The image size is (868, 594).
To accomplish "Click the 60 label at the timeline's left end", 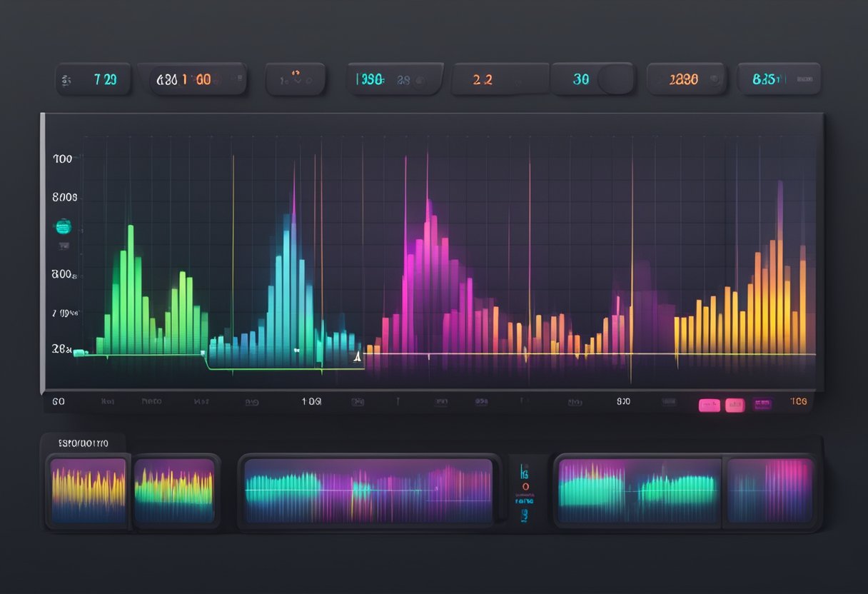I will (59, 402).
